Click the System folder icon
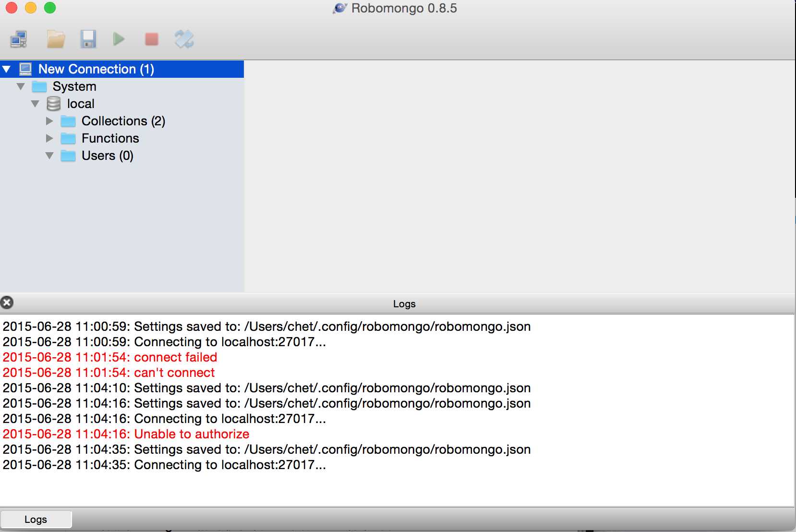 (39, 86)
